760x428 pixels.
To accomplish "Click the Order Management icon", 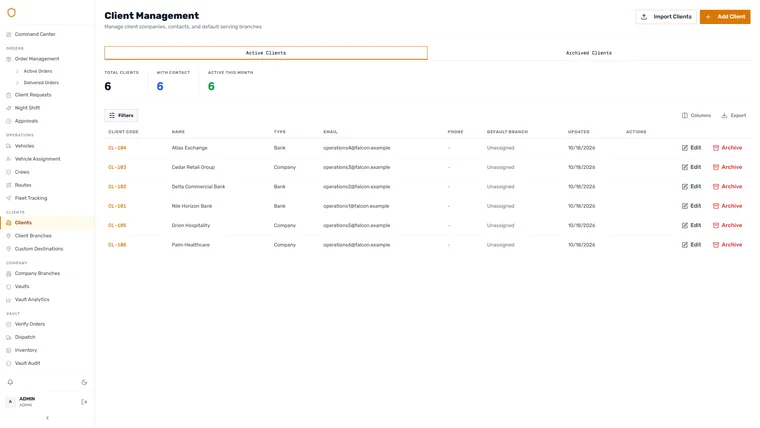I will click(x=8, y=59).
